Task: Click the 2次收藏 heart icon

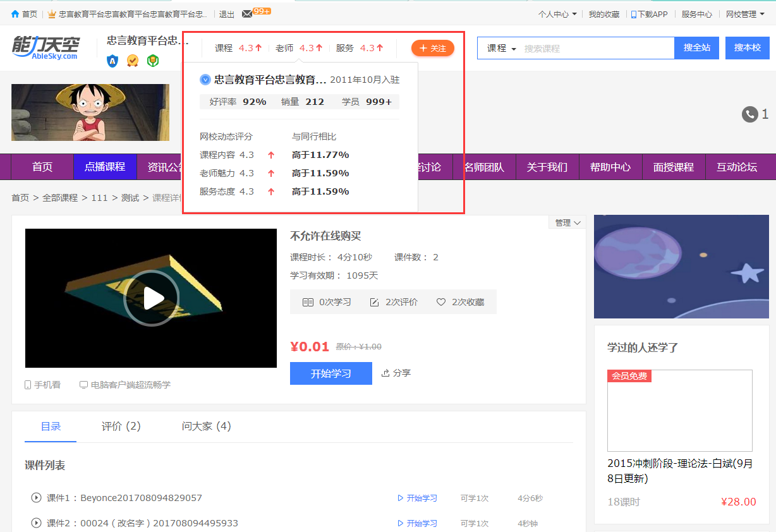Action: pyautogui.click(x=441, y=303)
